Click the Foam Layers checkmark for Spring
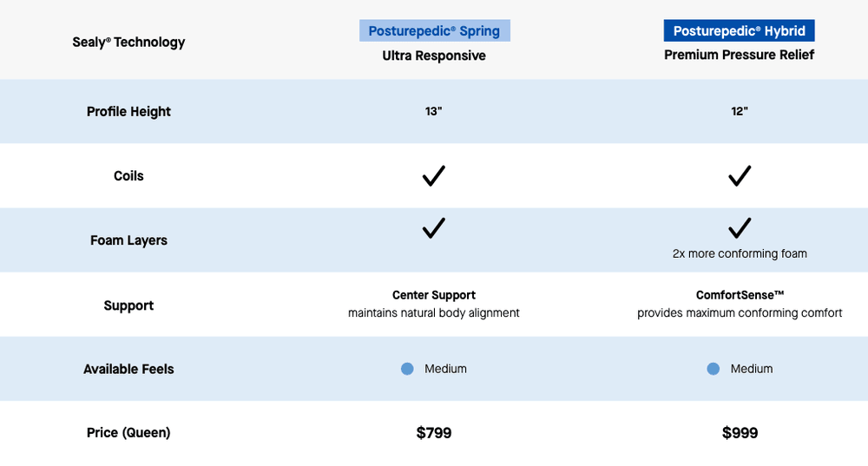 click(434, 228)
